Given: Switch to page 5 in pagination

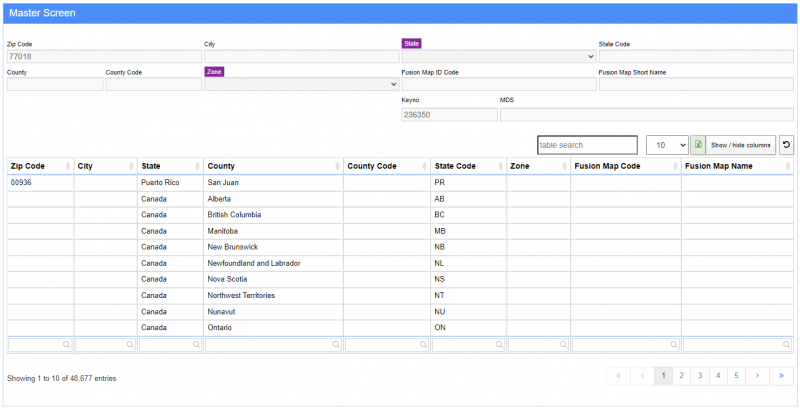Looking at the screenshot, I should point(736,376).
